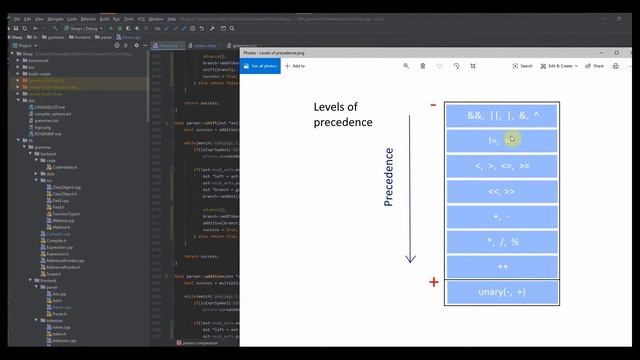Select ReferencePointer.cpp in project tree
The width and height of the screenshot is (640, 360).
62,260
